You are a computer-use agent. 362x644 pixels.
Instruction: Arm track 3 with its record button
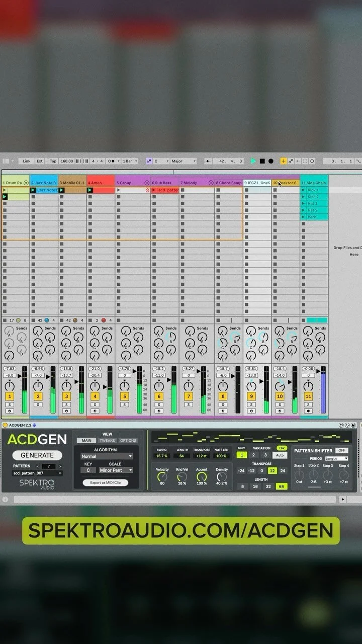pos(66,411)
